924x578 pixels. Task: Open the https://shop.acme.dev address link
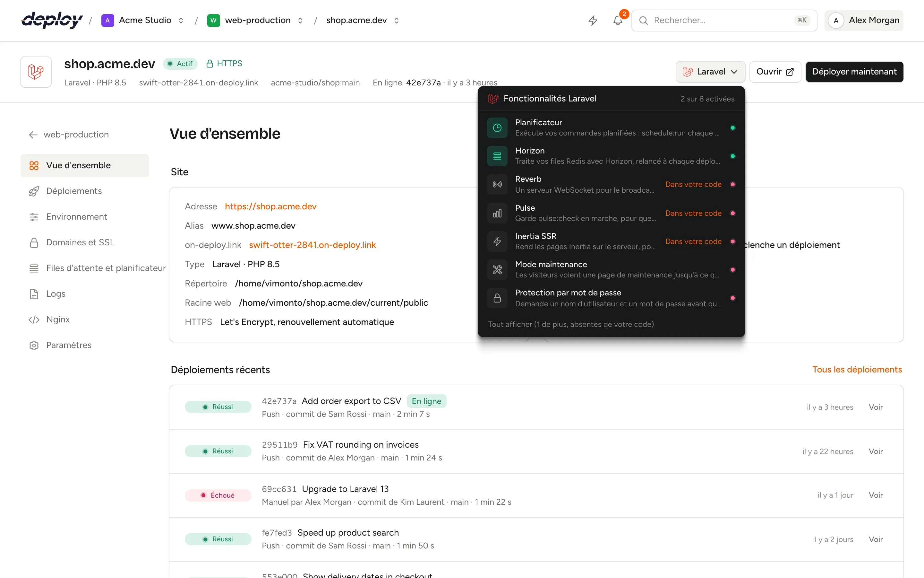[271, 206]
